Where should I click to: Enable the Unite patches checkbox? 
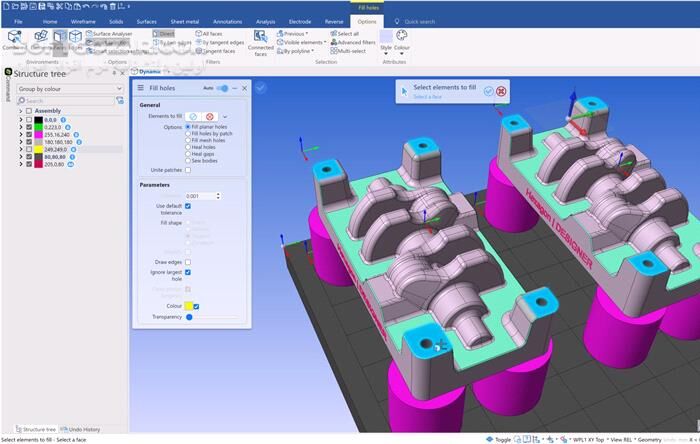point(187,170)
